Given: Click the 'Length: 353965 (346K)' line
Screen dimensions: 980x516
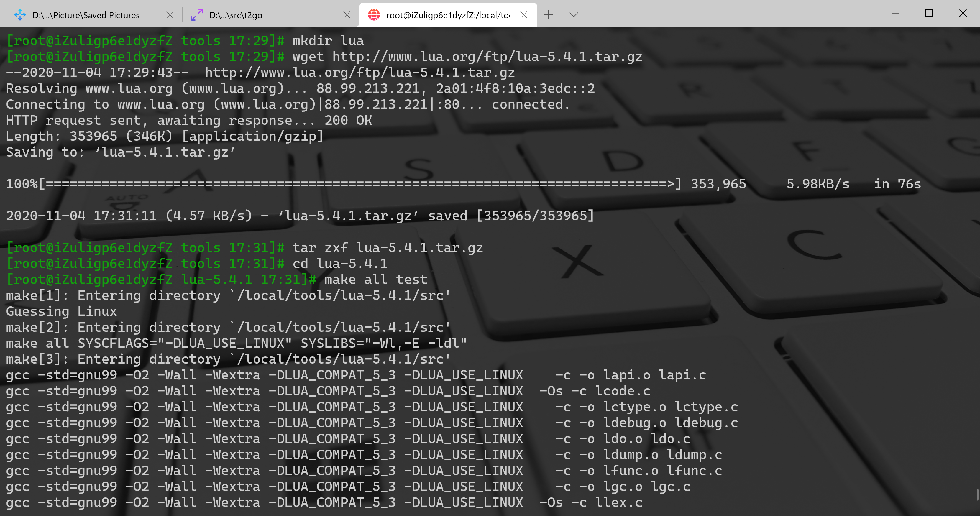Looking at the screenshot, I should click(164, 136).
